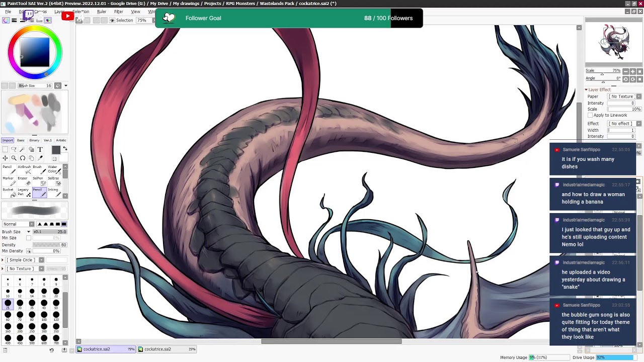Screen dimensions: 644x362
Task: Open the Effect No effect dropdown
Action: (624, 124)
